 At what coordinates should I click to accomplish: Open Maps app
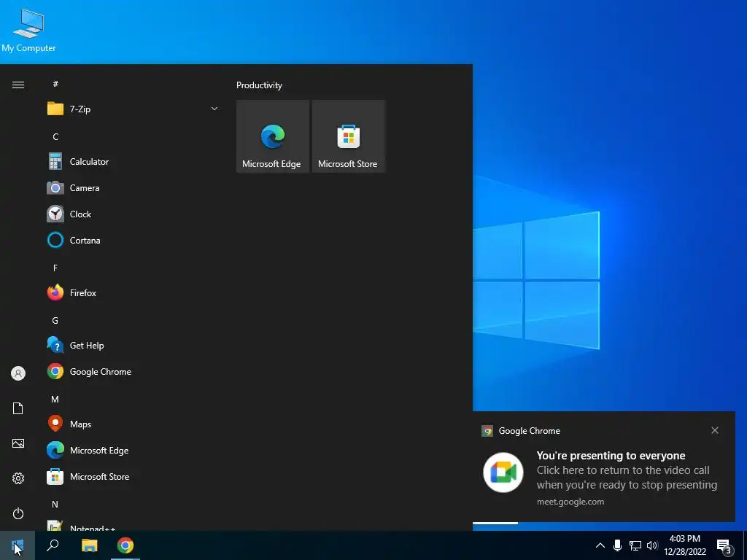tap(133, 424)
